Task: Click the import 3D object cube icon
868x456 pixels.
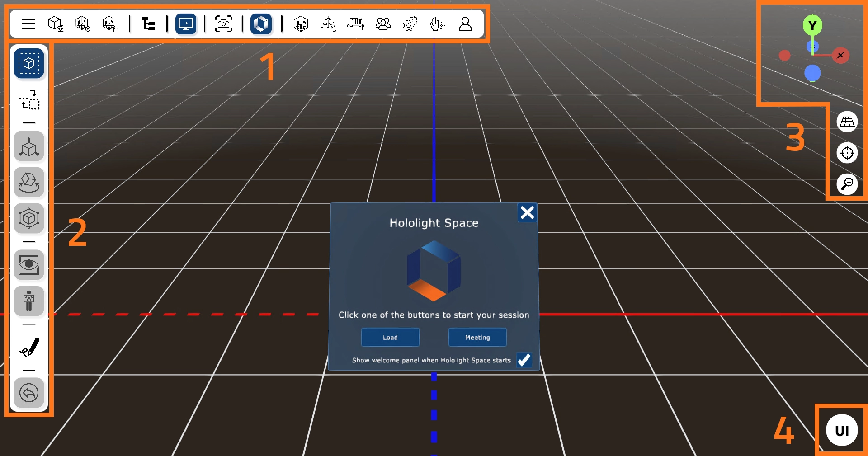Action: [55, 24]
